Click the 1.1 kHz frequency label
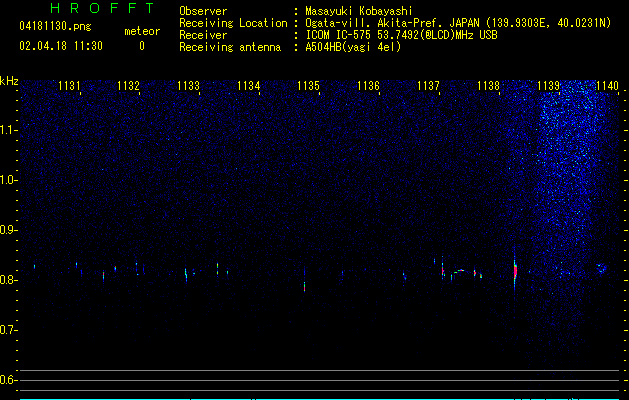 point(9,130)
